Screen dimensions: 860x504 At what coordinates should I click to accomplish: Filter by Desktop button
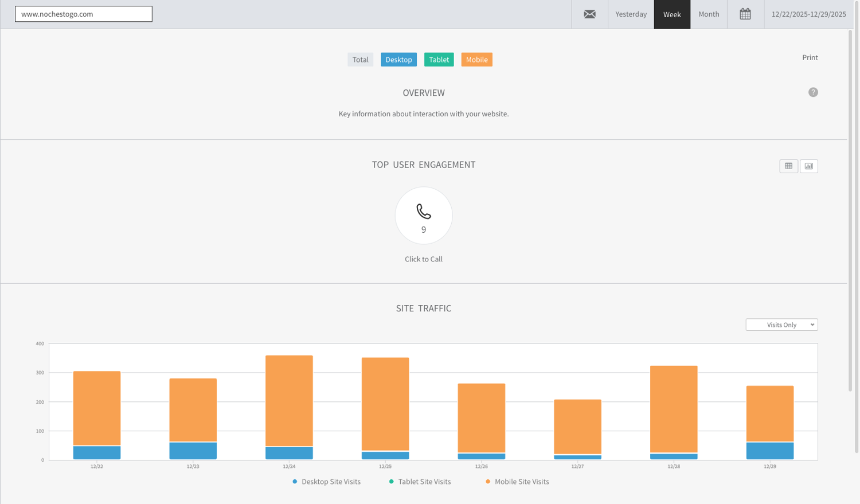click(398, 60)
